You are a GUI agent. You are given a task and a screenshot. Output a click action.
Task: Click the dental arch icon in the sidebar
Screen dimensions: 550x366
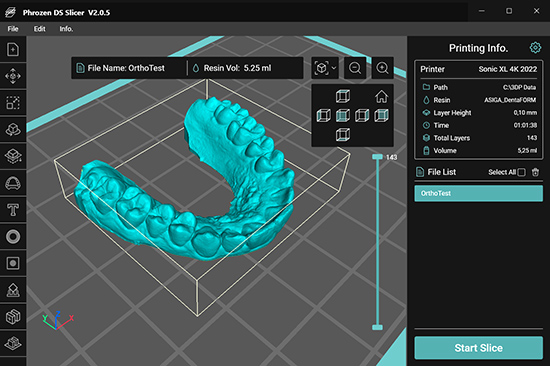pos(13,183)
